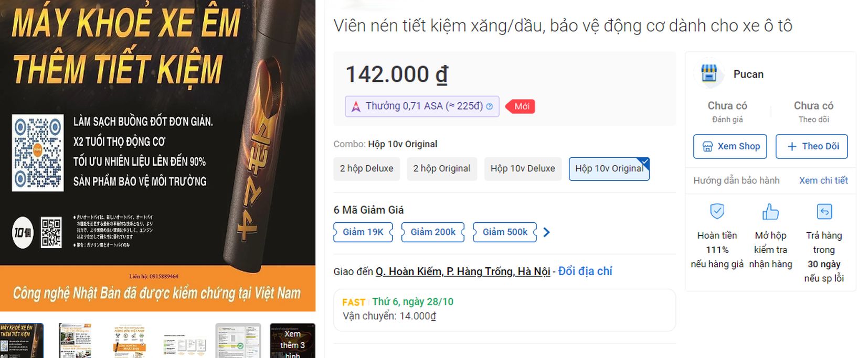Click the Xem Shop button
The height and width of the screenshot is (358, 868).
point(730,146)
